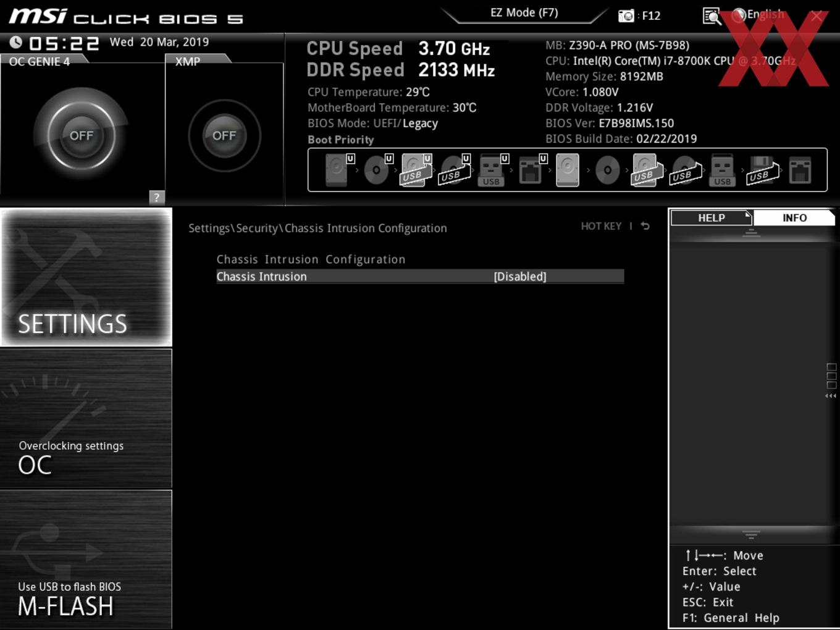The image size is (840, 630).
Task: Click the breadcrumb Settings\Security\Chassis Intrusion Configuration
Action: [x=317, y=229]
